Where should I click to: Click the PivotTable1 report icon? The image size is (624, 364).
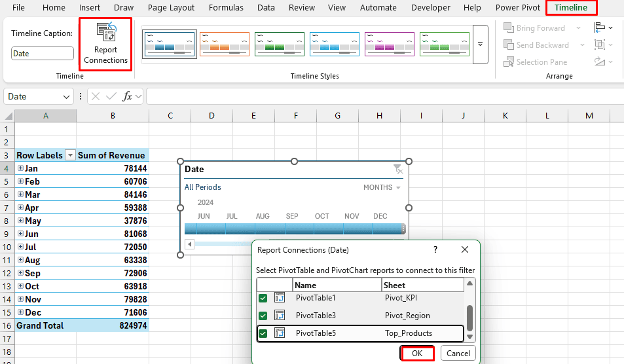pyautogui.click(x=280, y=298)
